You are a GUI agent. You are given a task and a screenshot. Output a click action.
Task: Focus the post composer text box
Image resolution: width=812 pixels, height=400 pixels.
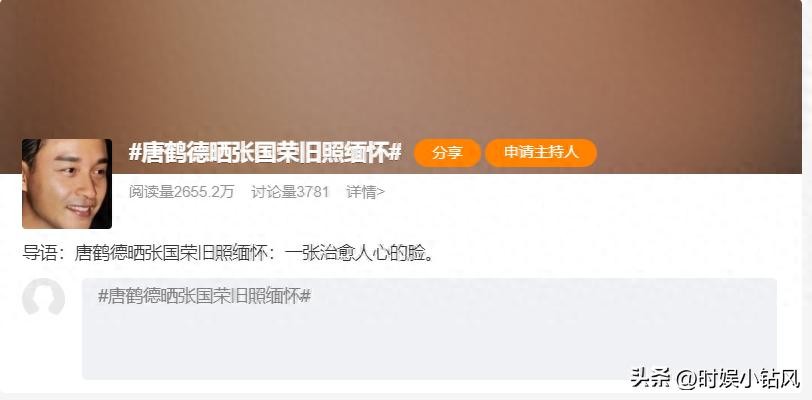pyautogui.click(x=429, y=328)
